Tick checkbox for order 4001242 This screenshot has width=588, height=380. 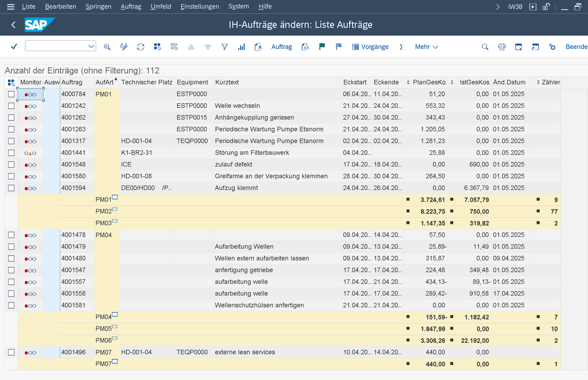click(x=11, y=106)
